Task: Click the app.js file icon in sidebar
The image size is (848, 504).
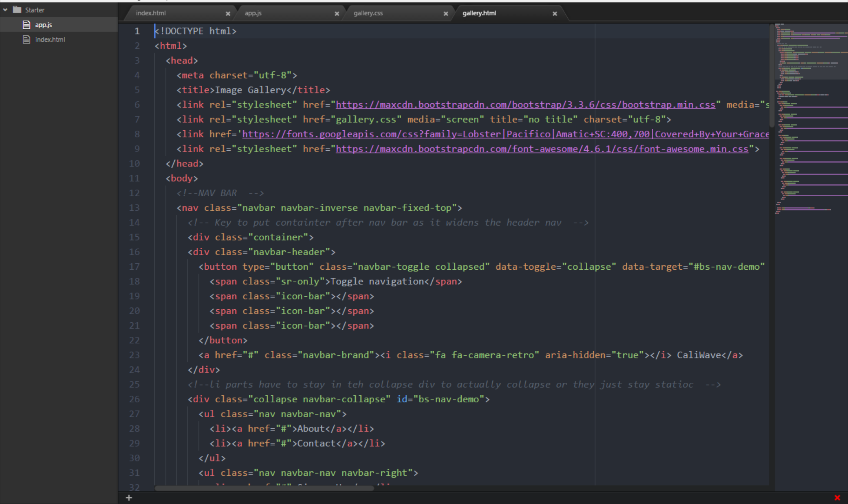Action: (27, 25)
